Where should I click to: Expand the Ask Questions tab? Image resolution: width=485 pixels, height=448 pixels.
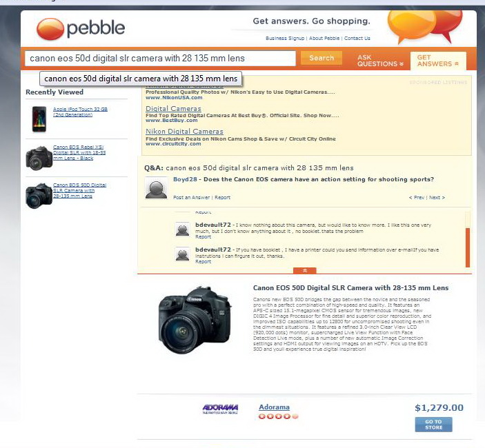coord(380,61)
